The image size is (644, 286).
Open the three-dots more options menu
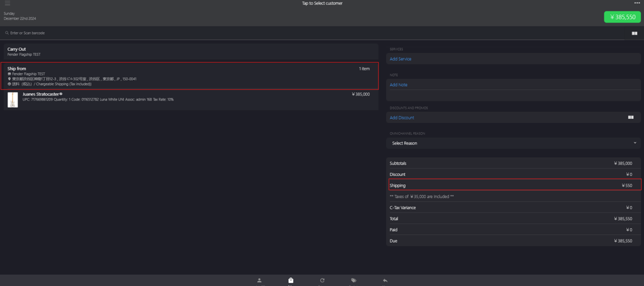pos(637,3)
